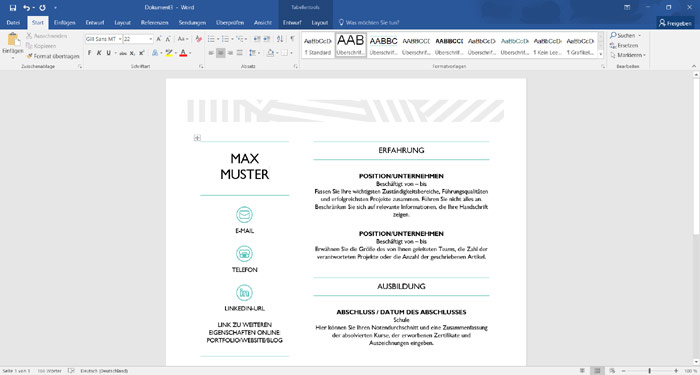The width and height of the screenshot is (700, 375).
Task: Open the text effects icon
Action: (155, 53)
